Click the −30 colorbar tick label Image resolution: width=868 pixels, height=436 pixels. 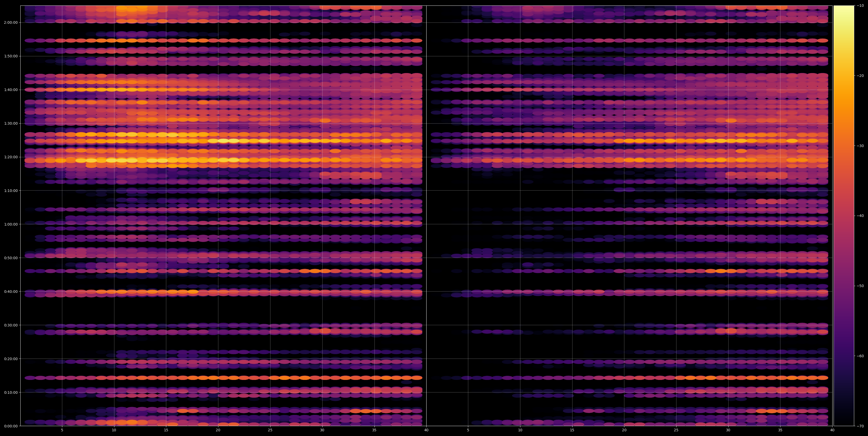[x=860, y=146]
